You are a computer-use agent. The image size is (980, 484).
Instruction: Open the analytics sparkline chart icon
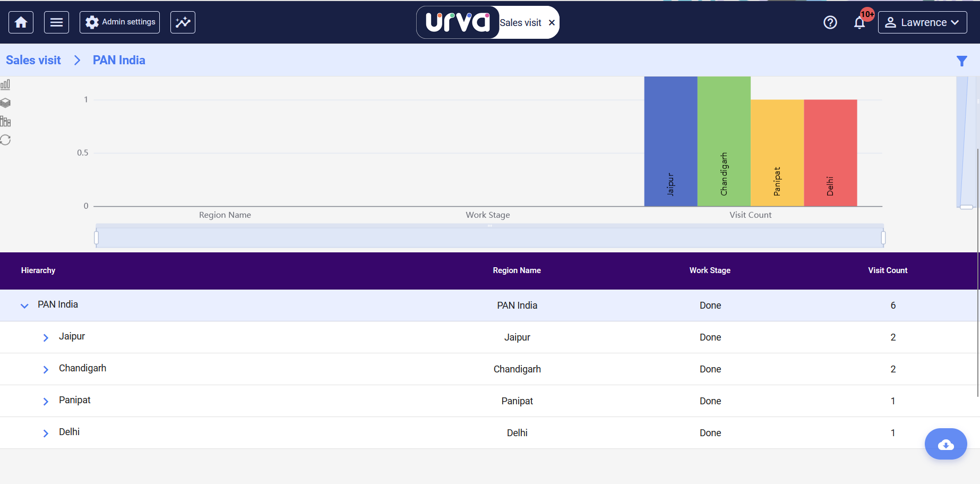[183, 22]
